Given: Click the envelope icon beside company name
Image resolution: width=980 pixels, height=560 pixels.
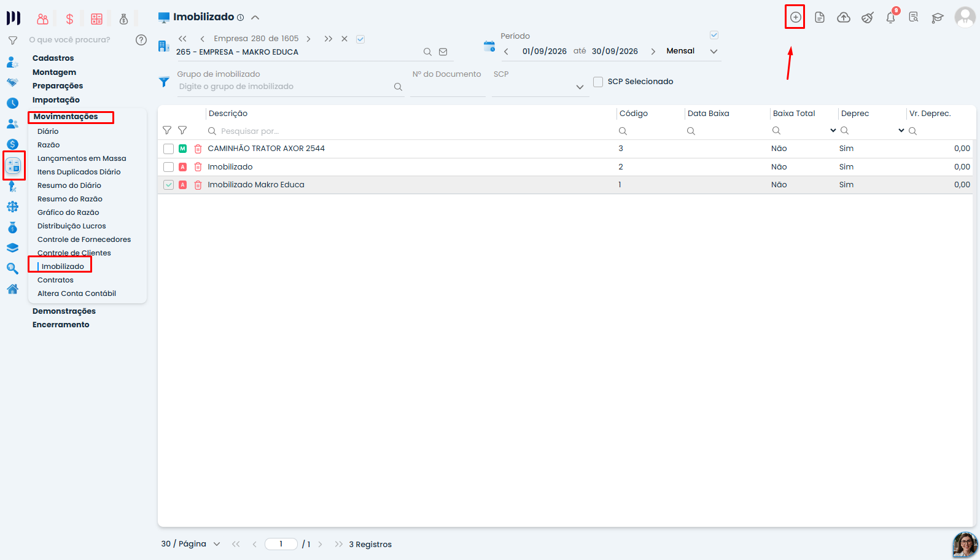Looking at the screenshot, I should click(x=443, y=52).
